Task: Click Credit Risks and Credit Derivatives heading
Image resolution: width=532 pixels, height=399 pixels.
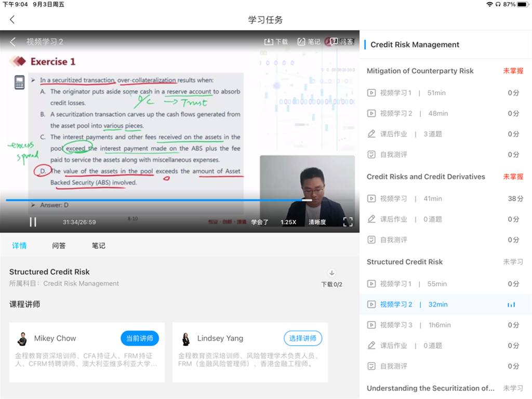Action: (x=426, y=177)
